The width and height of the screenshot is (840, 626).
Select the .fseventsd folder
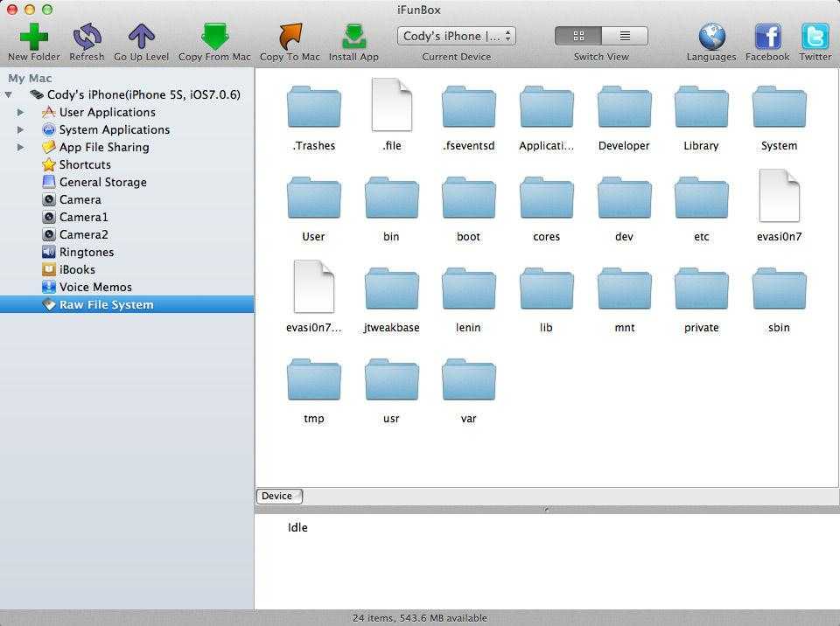[469, 107]
